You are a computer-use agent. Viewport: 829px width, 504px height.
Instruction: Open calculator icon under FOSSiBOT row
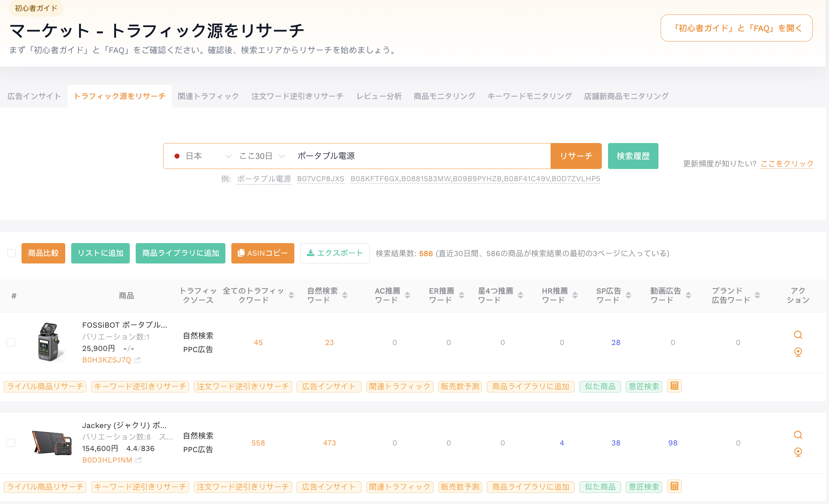coord(674,386)
